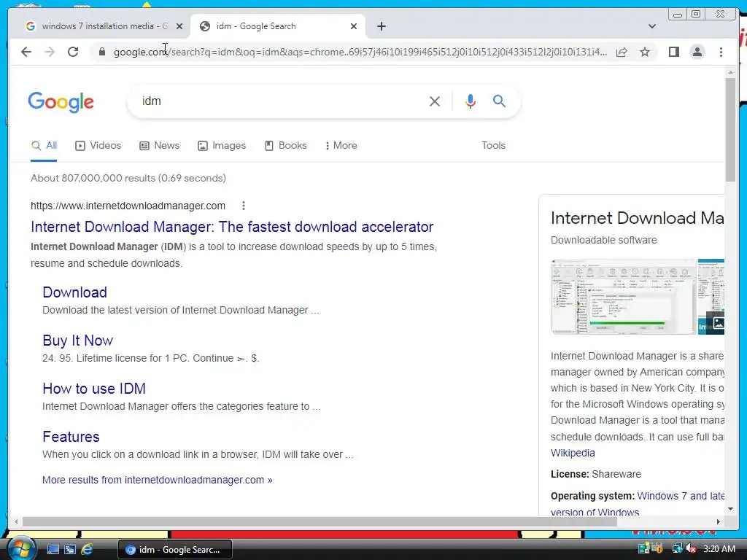The width and height of the screenshot is (747, 560).
Task: Open Internet Download Manager fastest accelerator link
Action: pyautogui.click(x=232, y=227)
